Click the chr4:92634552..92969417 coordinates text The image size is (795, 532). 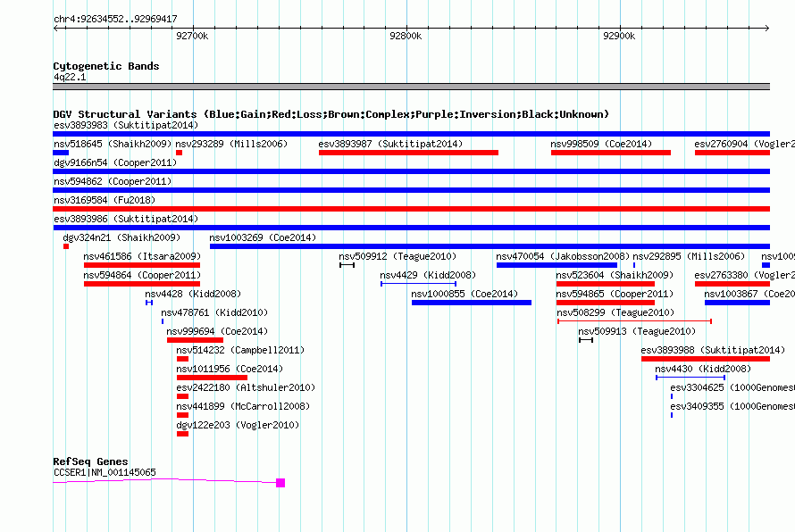click(115, 19)
